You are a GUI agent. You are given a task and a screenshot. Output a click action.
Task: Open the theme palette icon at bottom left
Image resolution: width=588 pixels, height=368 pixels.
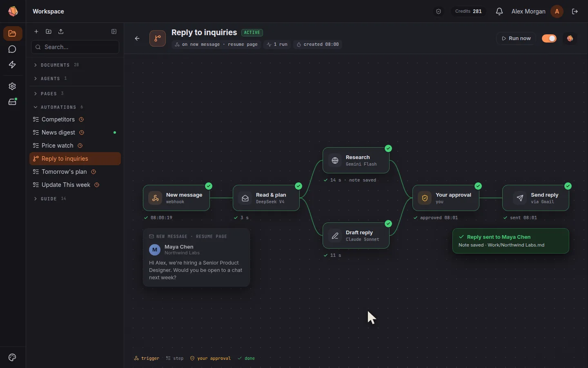pyautogui.click(x=12, y=358)
